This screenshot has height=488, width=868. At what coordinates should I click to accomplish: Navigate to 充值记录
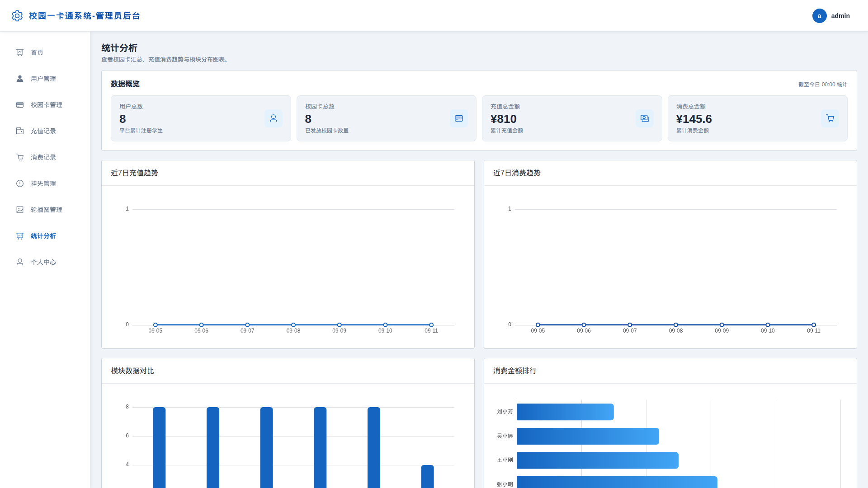45,131
